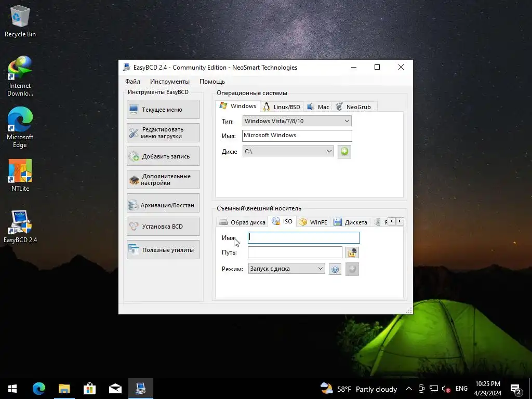Open the Windows Start menu
Screen dimensions: 532x399
coord(12,389)
